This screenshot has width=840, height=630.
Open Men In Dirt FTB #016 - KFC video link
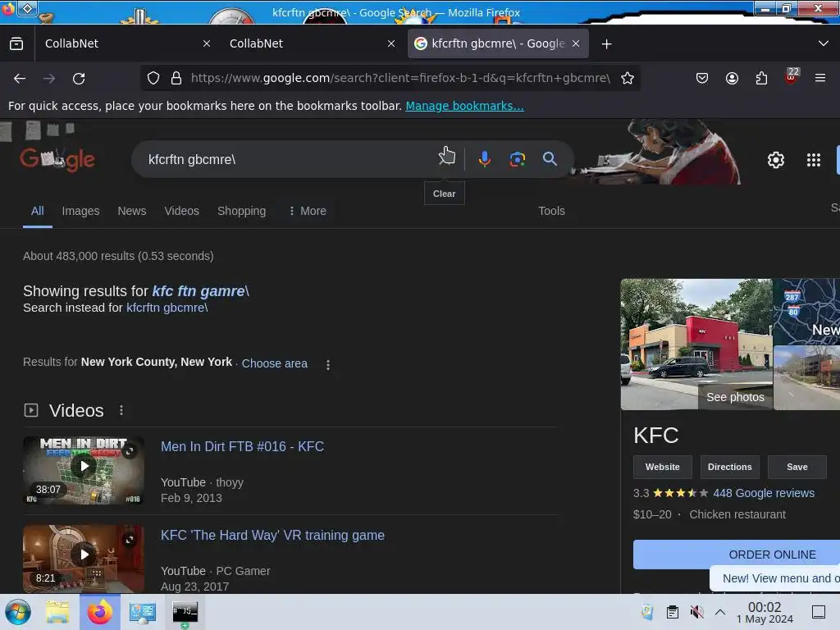242,447
